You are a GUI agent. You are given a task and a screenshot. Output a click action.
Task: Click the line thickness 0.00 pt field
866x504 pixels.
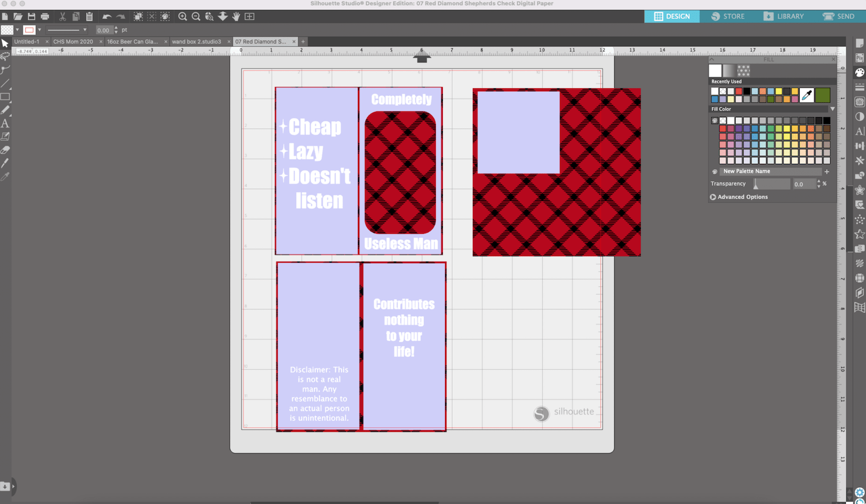(103, 30)
